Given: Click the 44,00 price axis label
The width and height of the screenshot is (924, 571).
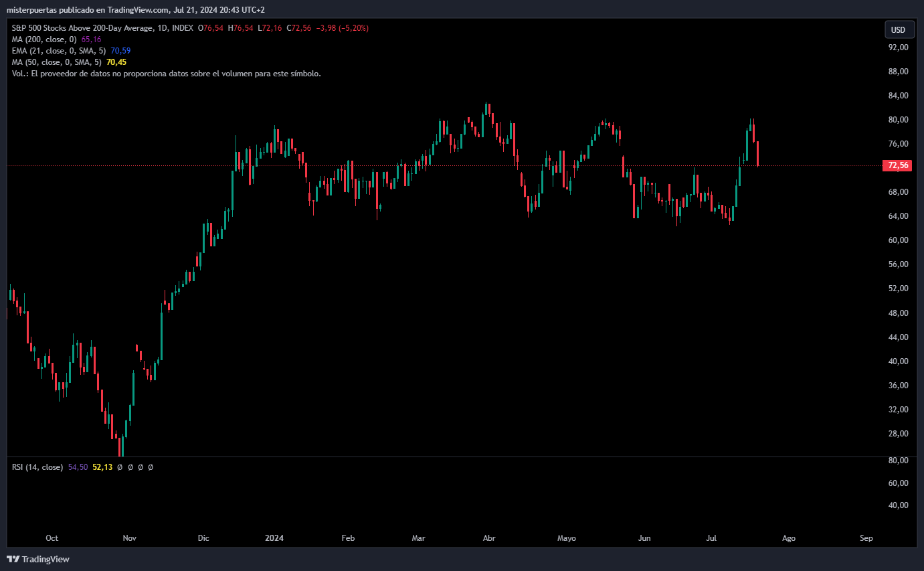Looking at the screenshot, I should pyautogui.click(x=898, y=337).
